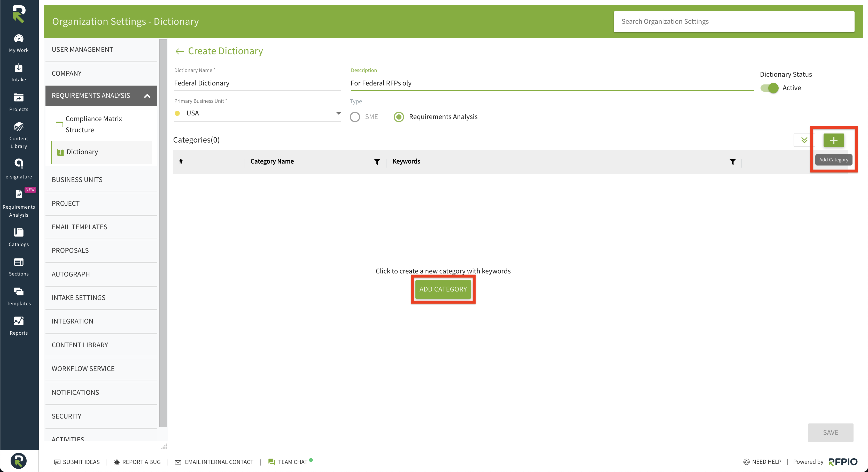The height and width of the screenshot is (472, 868).
Task: Click the Dictionary Name input field
Action: tap(258, 83)
